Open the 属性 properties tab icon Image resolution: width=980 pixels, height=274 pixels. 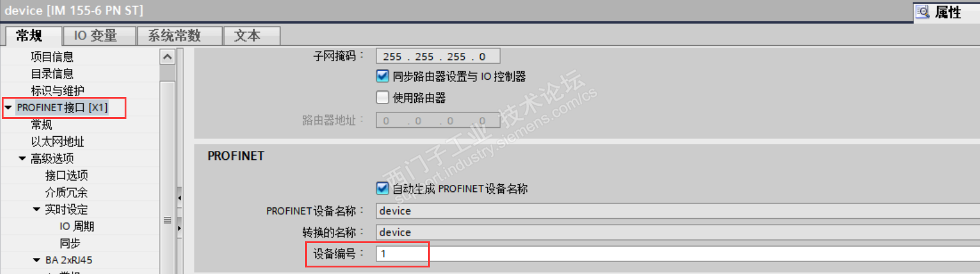(x=922, y=12)
